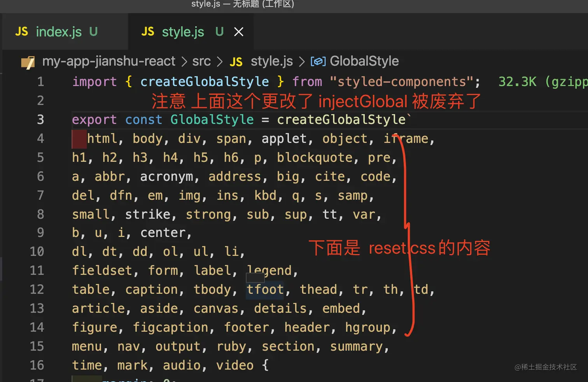Click the word canvas on line 13
Image resolution: width=588 pixels, height=382 pixels.
(216, 309)
